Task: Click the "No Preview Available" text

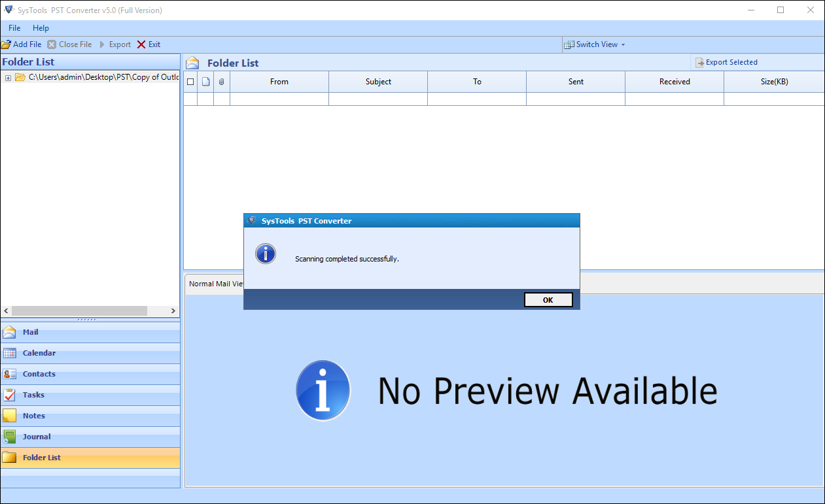Action: tap(548, 391)
